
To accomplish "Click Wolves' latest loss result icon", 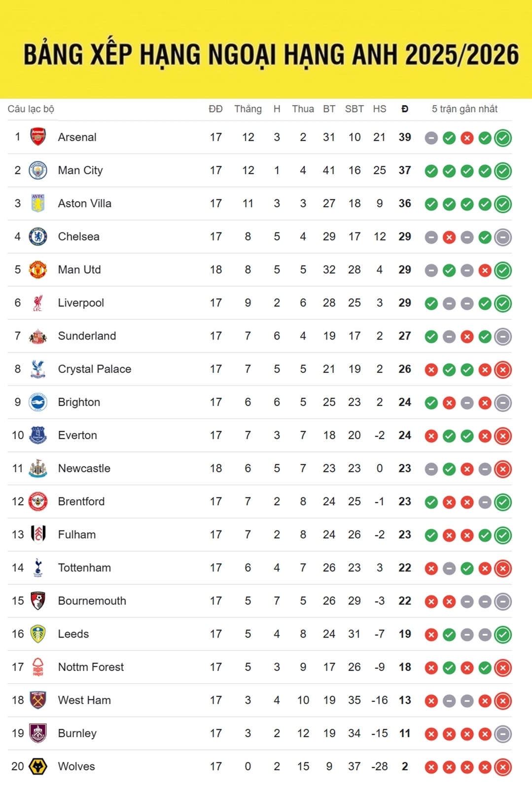I will coord(503,767).
